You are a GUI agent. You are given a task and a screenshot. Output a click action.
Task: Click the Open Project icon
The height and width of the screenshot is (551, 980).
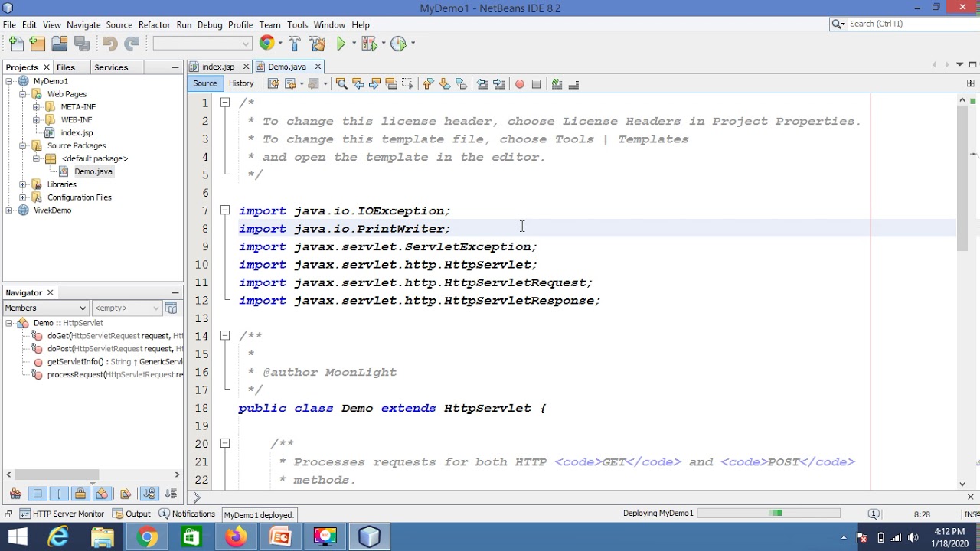(59, 44)
